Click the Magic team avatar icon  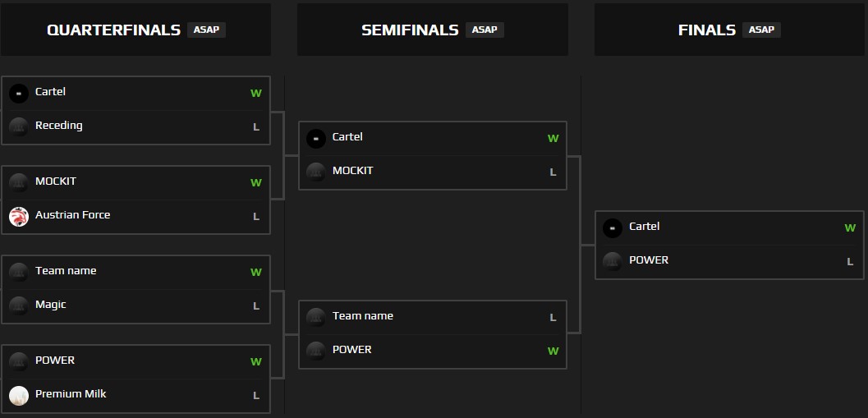19,305
